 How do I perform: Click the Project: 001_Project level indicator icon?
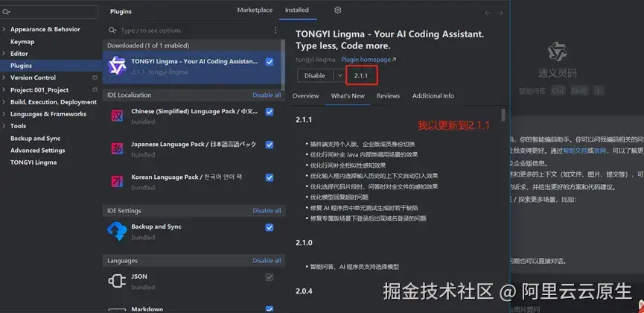[95, 89]
